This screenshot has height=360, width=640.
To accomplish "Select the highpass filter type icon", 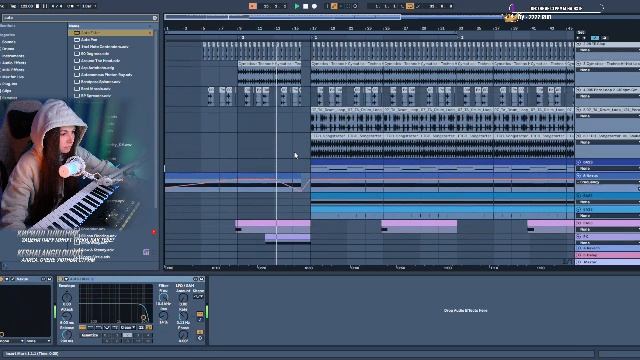I will (x=91, y=327).
